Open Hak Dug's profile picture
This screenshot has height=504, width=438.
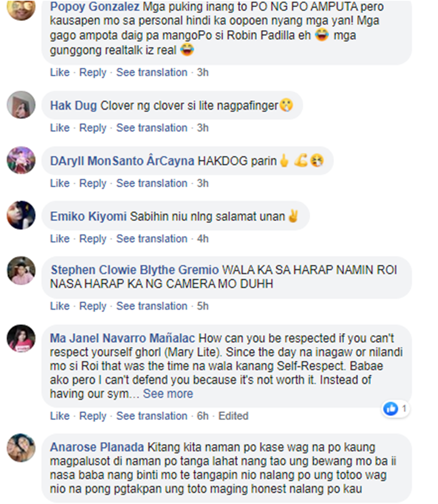click(x=21, y=105)
